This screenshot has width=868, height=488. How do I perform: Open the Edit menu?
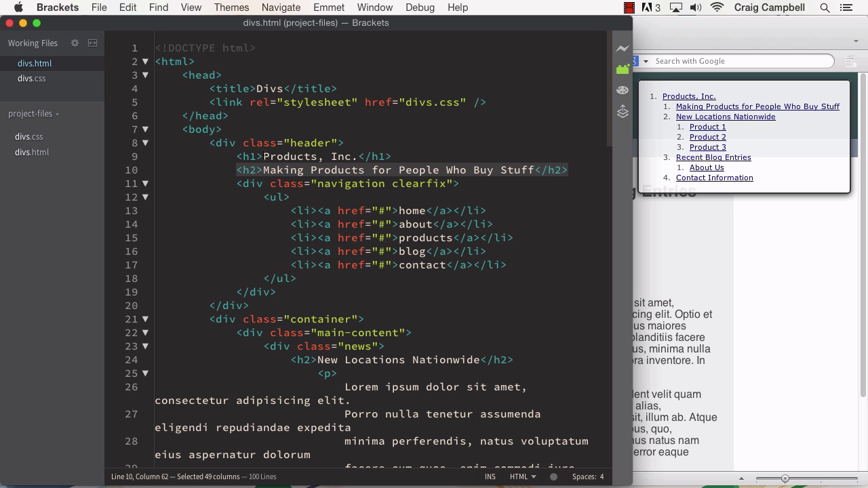click(127, 7)
